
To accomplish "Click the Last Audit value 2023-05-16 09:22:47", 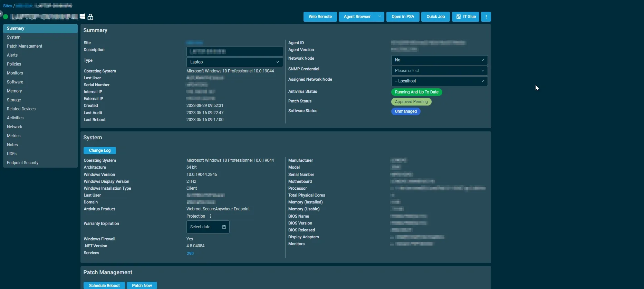I will click(205, 113).
